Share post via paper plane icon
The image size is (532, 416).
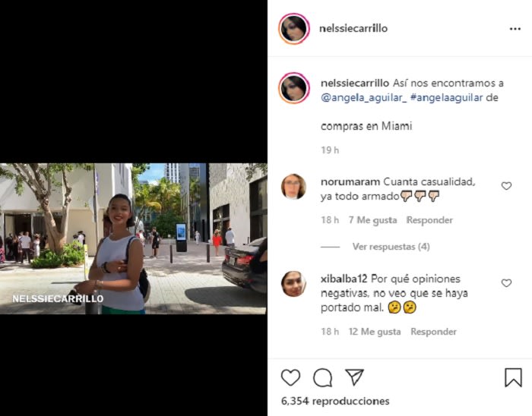(355, 377)
